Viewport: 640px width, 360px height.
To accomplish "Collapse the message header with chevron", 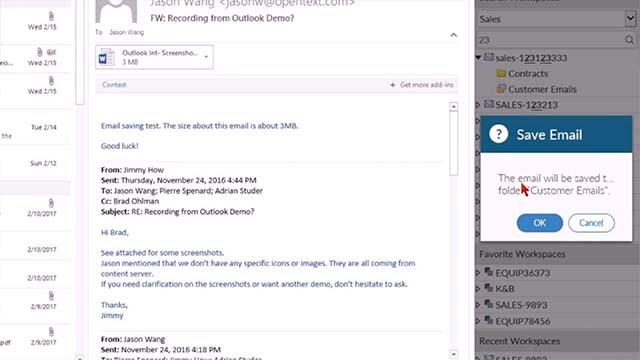I will (453, 35).
